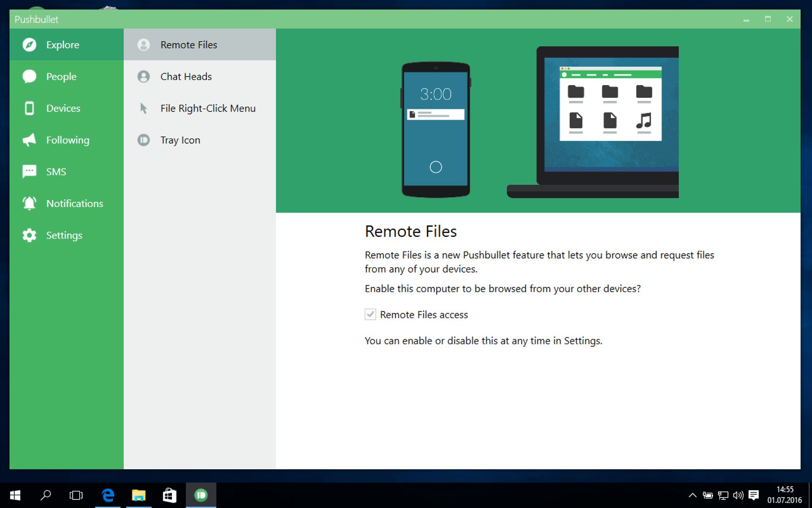Select the Remote Files list entry
Image resolution: width=812 pixels, height=508 pixels.
(x=200, y=44)
